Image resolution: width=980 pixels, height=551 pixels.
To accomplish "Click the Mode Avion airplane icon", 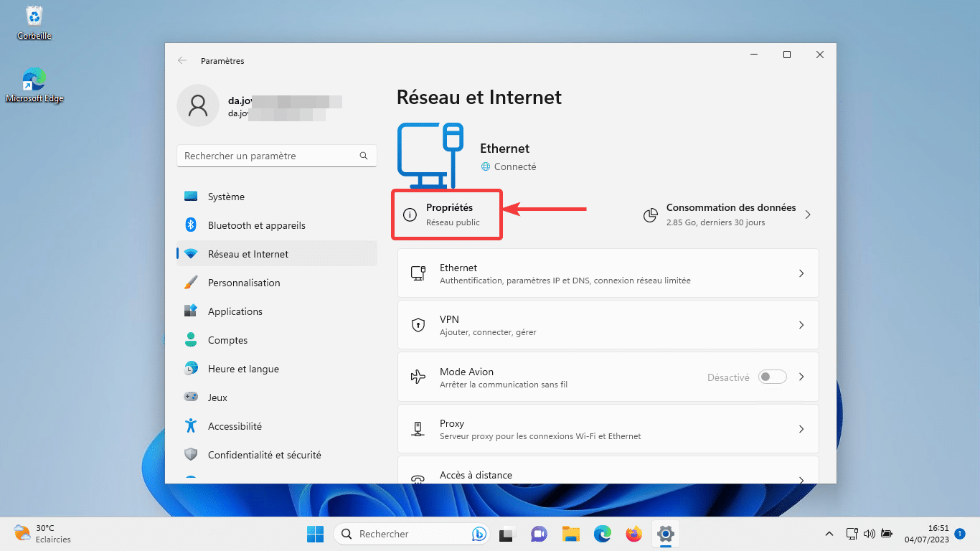I will pyautogui.click(x=418, y=377).
